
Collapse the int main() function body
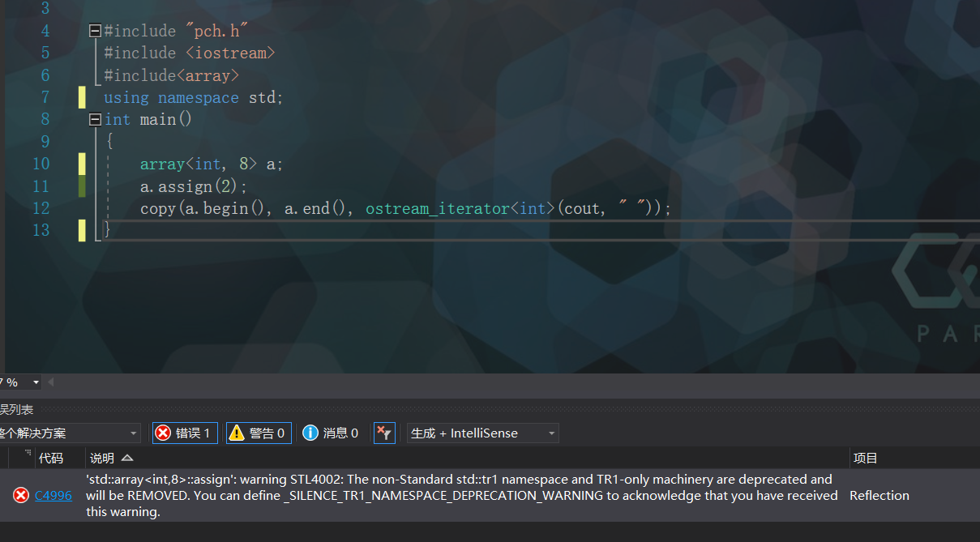coord(94,118)
